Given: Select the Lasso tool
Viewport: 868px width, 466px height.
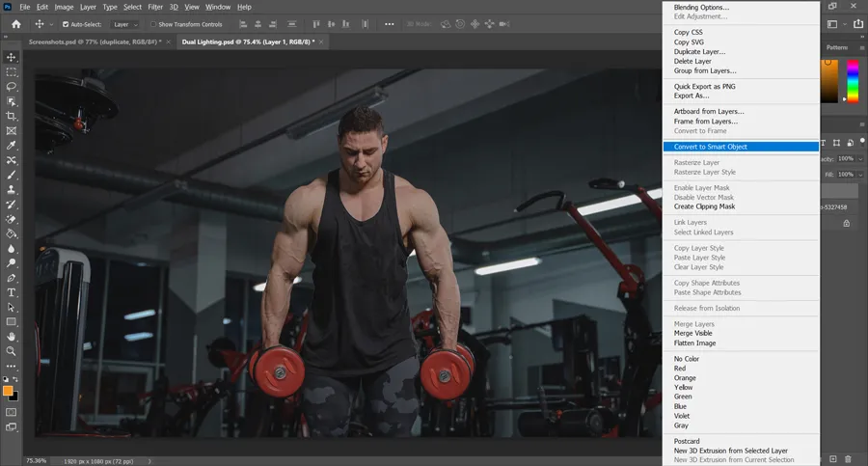Looking at the screenshot, I should click(12, 87).
